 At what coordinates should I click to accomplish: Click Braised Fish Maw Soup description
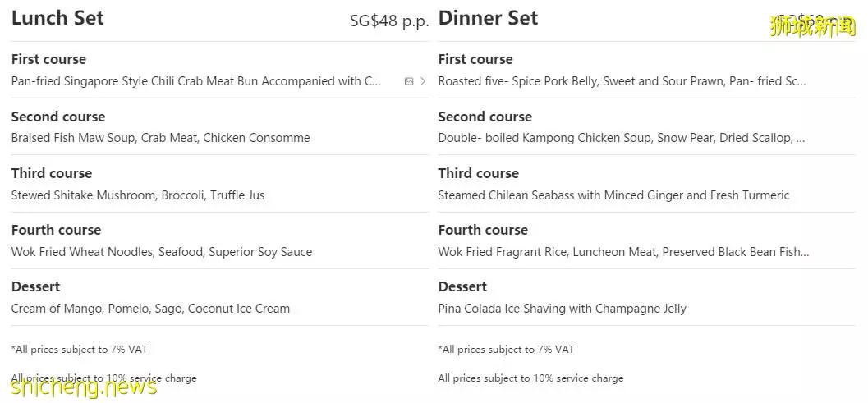160,138
